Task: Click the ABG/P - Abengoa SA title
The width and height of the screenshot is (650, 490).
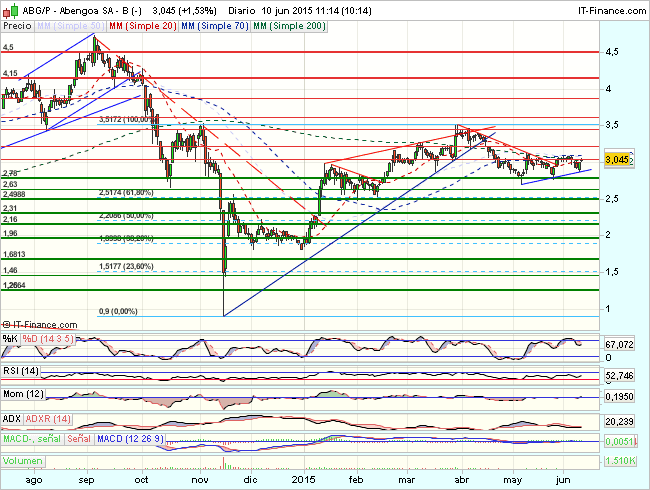Action: pos(82,11)
